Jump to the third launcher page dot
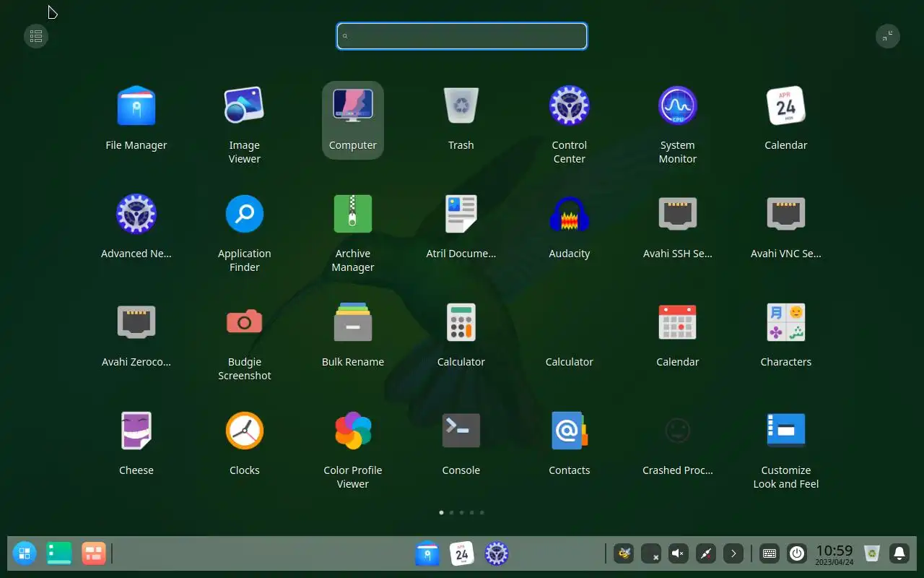This screenshot has height=578, width=924. coord(462,512)
